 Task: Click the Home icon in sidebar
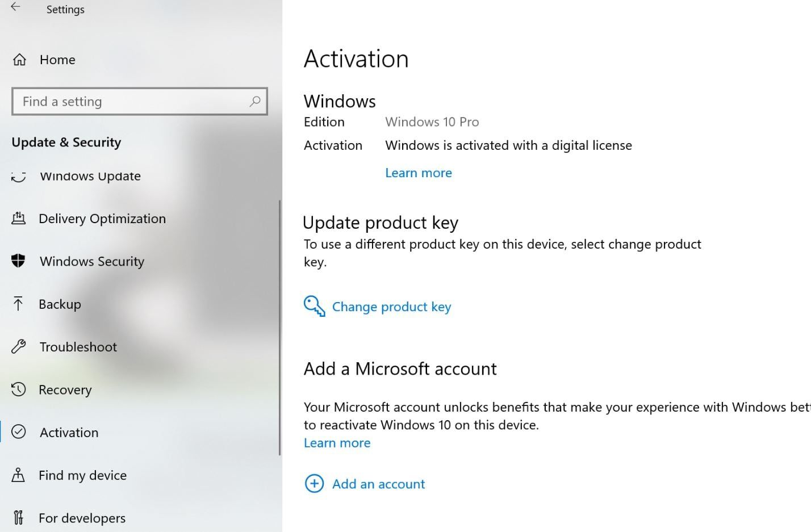(x=19, y=59)
